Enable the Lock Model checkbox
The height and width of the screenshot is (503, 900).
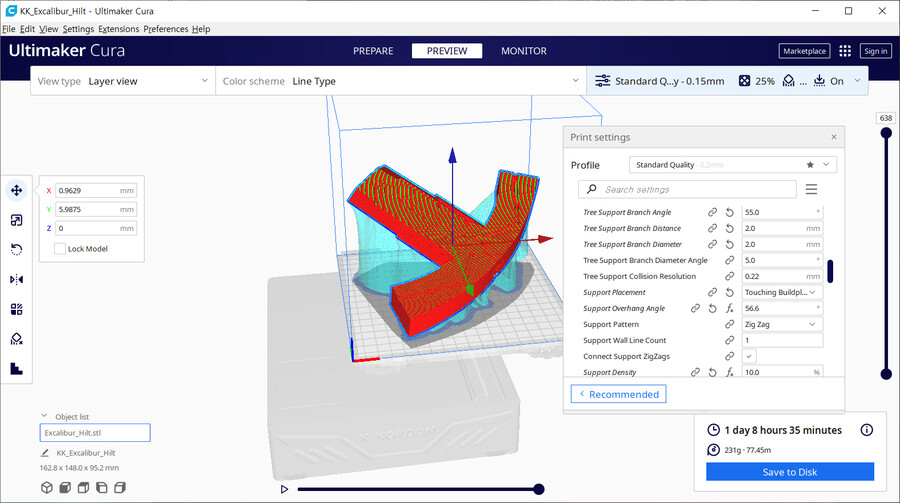60,248
